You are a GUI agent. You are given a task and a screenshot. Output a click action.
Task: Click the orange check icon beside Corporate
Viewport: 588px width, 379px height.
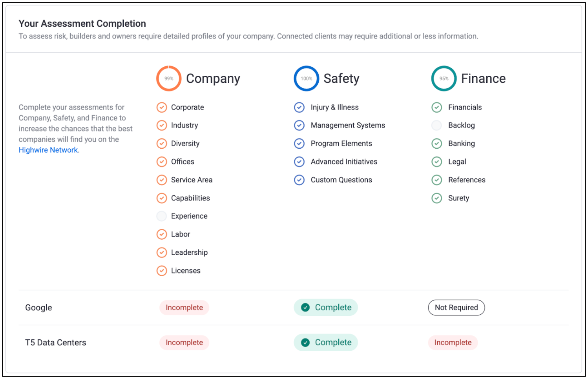point(161,108)
